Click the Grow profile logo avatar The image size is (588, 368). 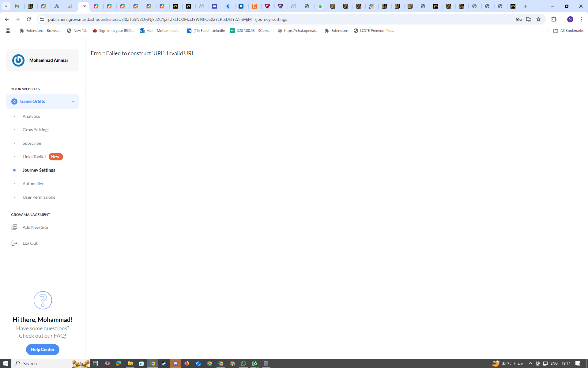click(18, 60)
